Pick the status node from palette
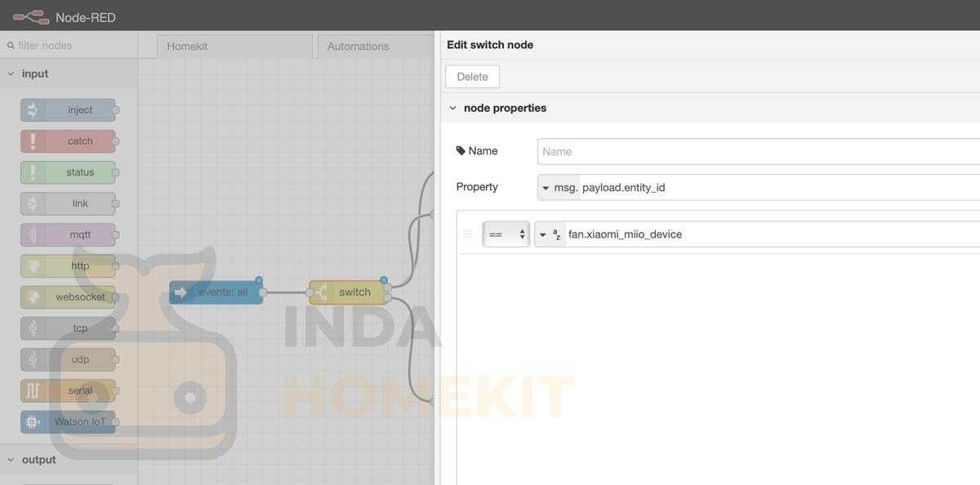The image size is (980, 485). (x=69, y=172)
